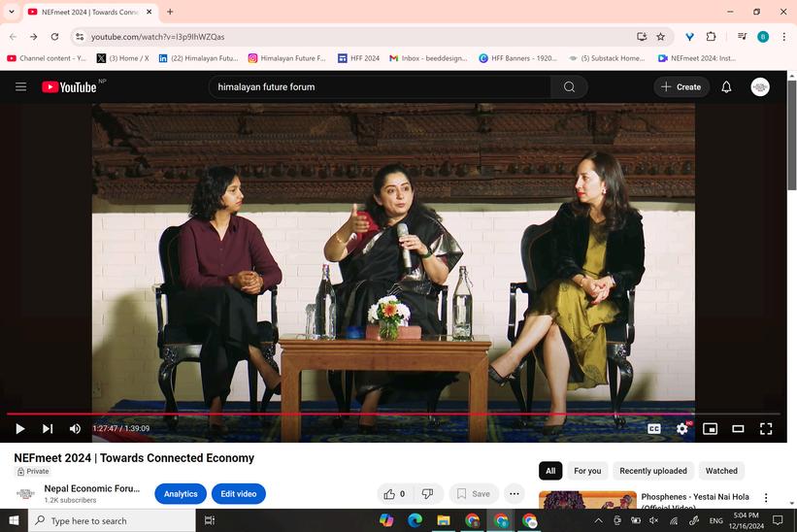
Task: Go back in browser history
Action: coord(14,37)
